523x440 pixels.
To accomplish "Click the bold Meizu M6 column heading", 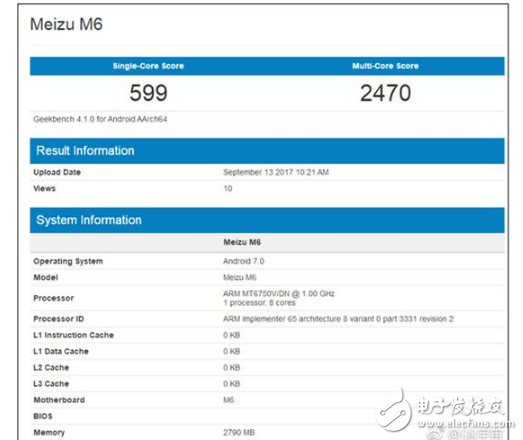I will 242,242.
